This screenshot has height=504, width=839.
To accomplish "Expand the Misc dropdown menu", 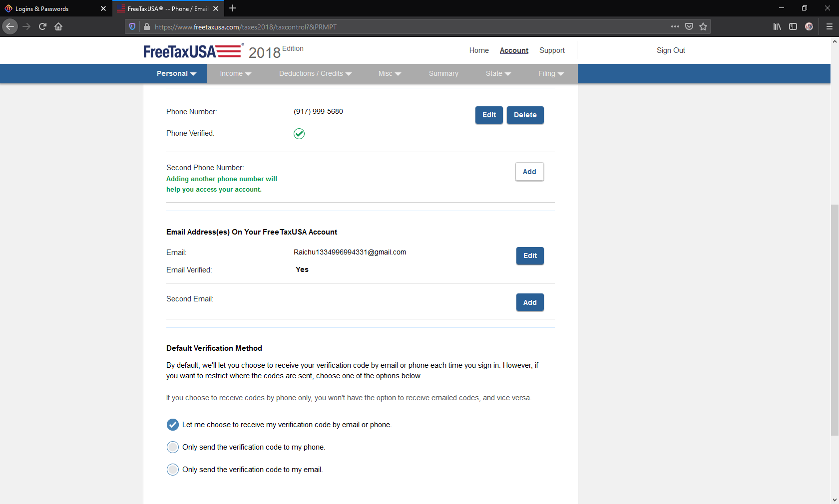I will pyautogui.click(x=390, y=73).
